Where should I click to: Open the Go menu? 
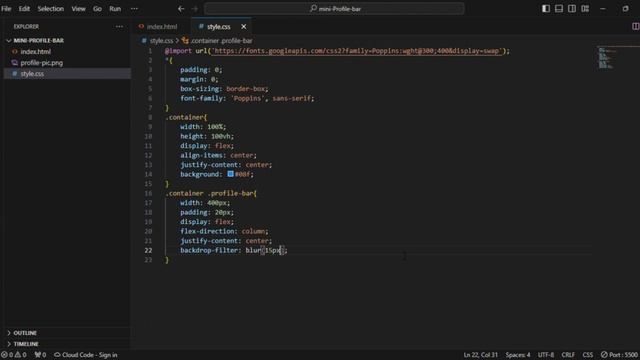97,9
